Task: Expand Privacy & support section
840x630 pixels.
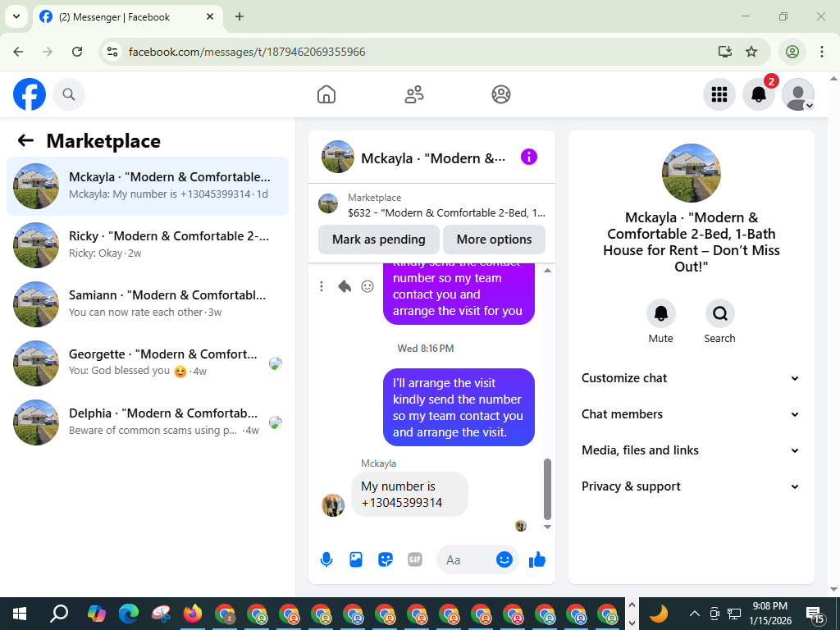Action: 691,486
